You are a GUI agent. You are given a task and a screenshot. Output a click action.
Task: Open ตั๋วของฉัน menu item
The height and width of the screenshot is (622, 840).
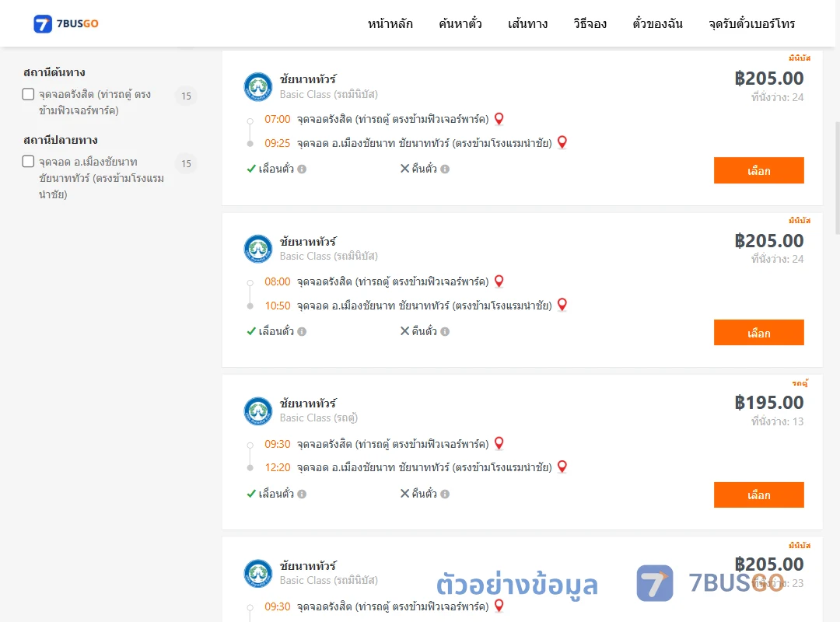pos(657,23)
